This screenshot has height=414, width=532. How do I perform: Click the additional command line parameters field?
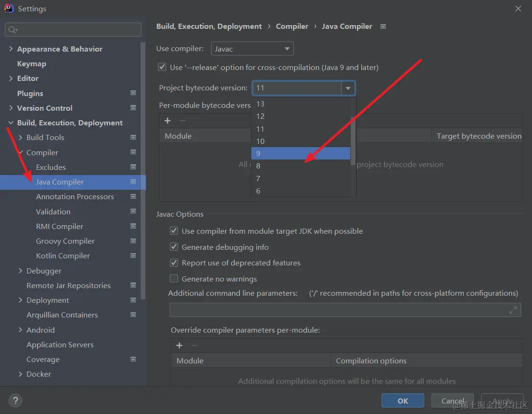point(346,310)
